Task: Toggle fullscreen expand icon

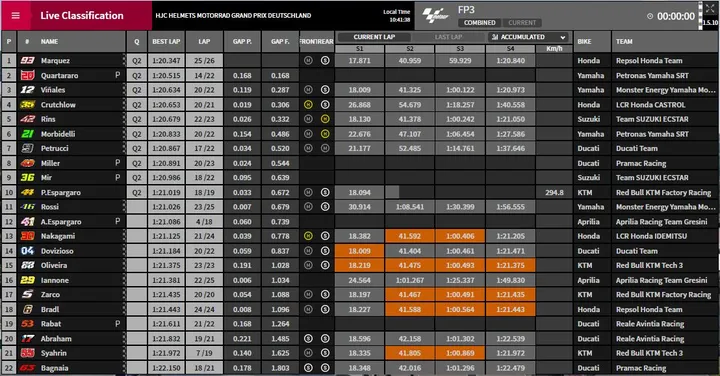Action: click(709, 8)
